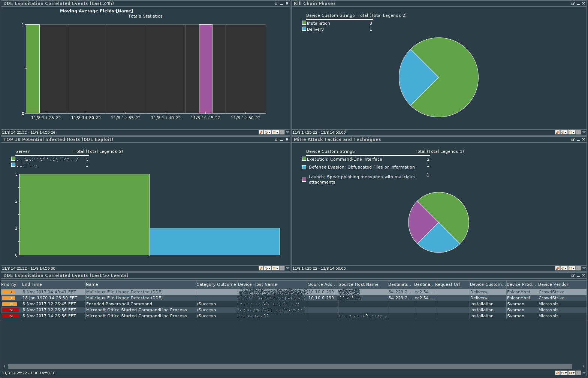The height and width of the screenshot is (378, 588).
Task: Click green Installation legend color swatch
Action: point(304,23)
